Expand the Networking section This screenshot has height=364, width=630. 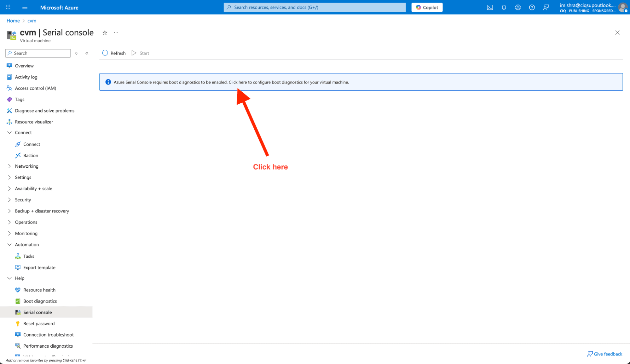pyautogui.click(x=26, y=166)
